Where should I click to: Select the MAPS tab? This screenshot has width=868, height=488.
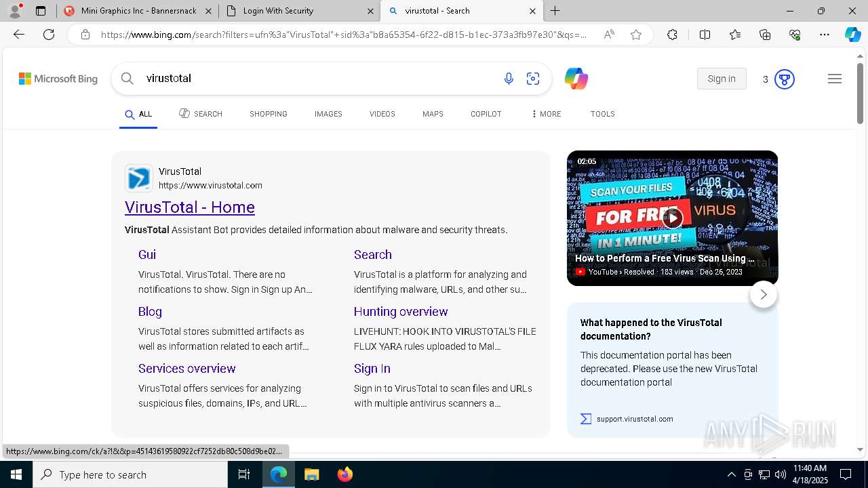click(x=433, y=114)
